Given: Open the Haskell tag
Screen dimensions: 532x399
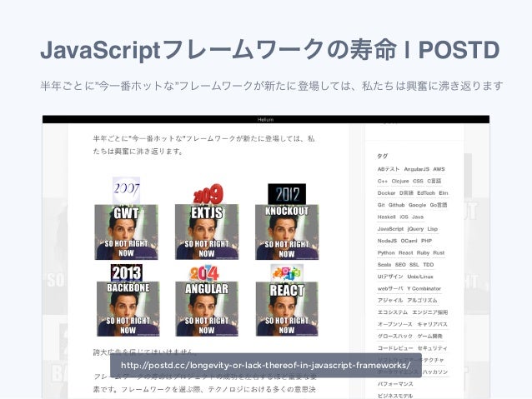Looking at the screenshot, I should click(386, 217).
